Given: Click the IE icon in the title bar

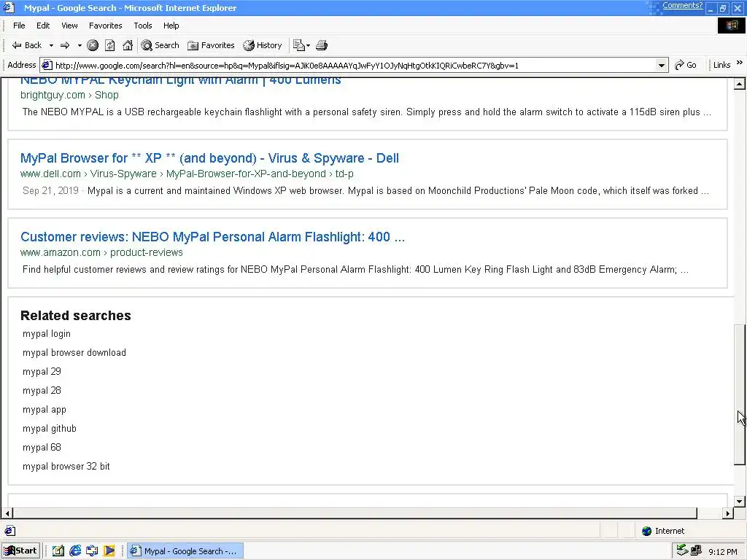Looking at the screenshot, I should pos(9,7).
